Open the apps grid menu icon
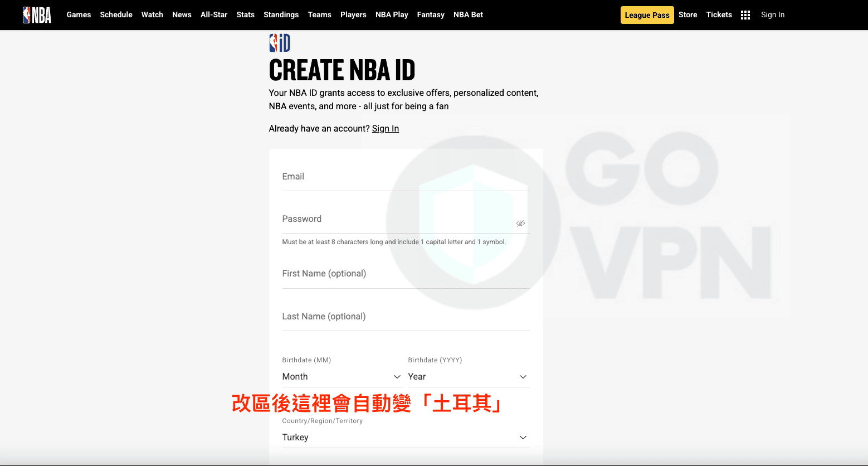868x466 pixels. 745,15
